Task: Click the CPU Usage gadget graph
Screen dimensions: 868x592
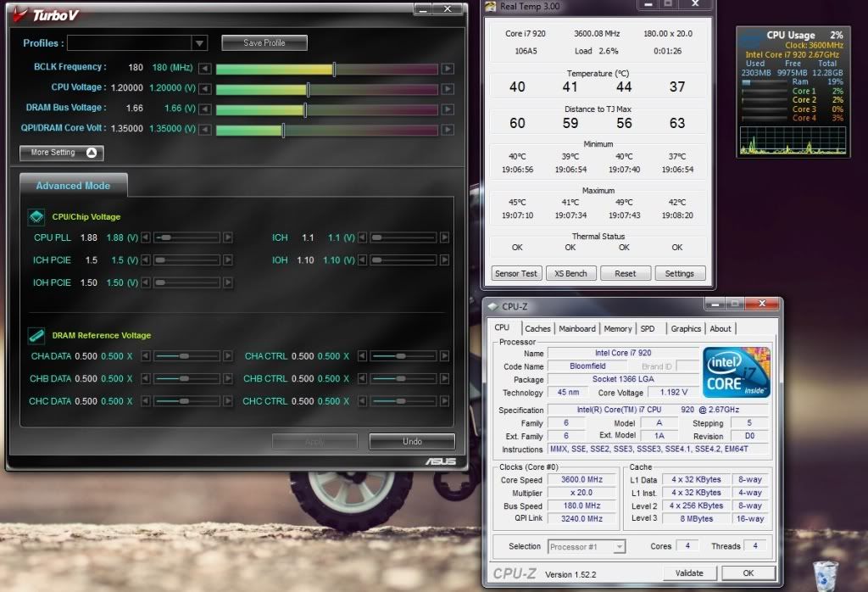Action: pyautogui.click(x=793, y=140)
